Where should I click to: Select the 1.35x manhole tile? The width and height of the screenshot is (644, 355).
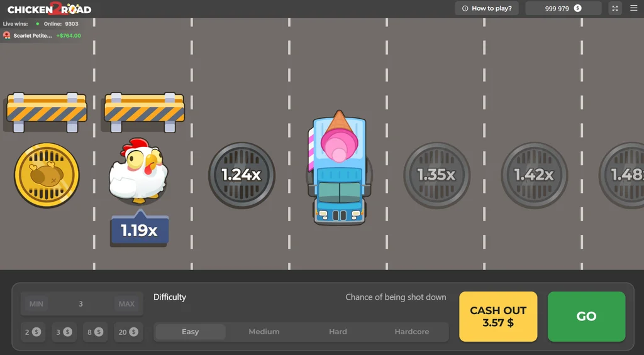coord(436,175)
